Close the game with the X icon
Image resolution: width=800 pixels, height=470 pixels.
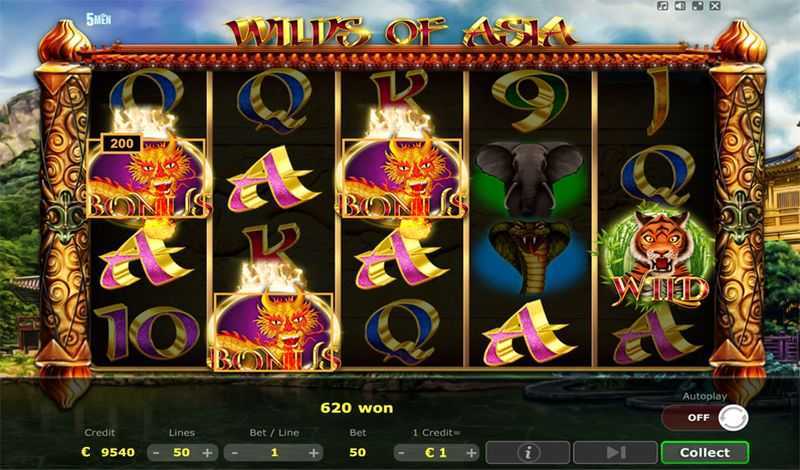click(x=715, y=6)
